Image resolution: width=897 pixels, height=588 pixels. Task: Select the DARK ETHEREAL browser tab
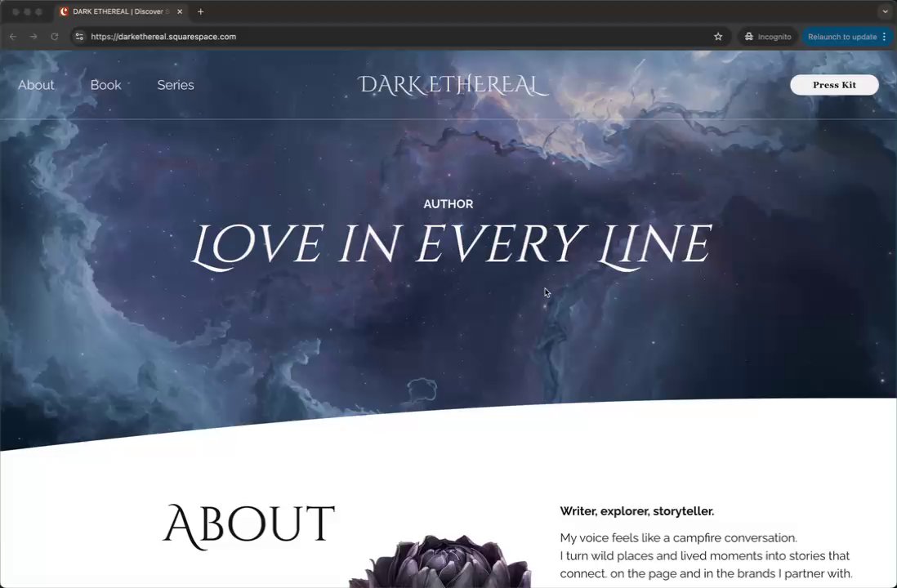121,11
